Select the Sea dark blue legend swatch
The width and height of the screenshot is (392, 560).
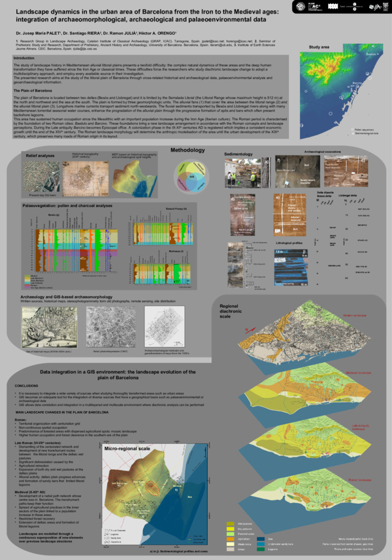(x=261, y=539)
